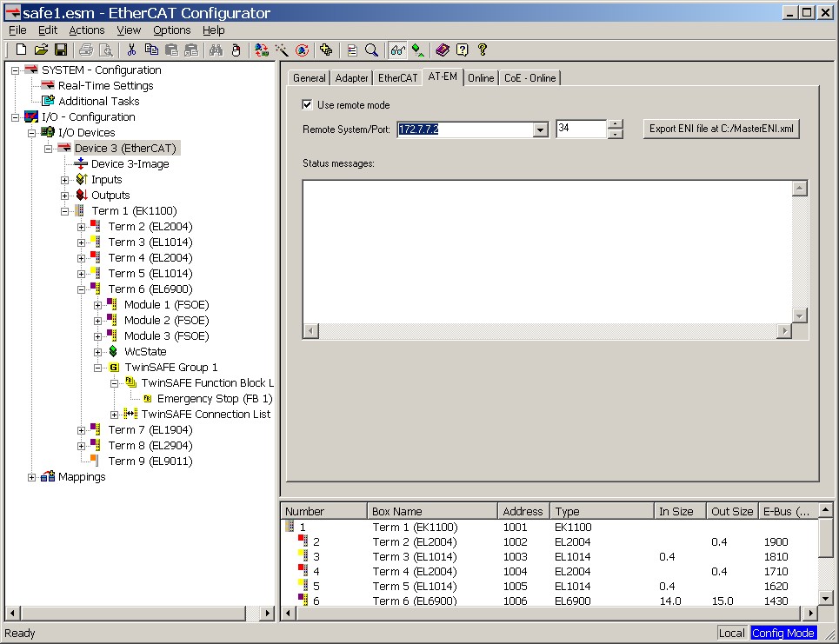Click the binoculars Find icon
Viewport: 839px width, 644px height.
click(x=216, y=50)
